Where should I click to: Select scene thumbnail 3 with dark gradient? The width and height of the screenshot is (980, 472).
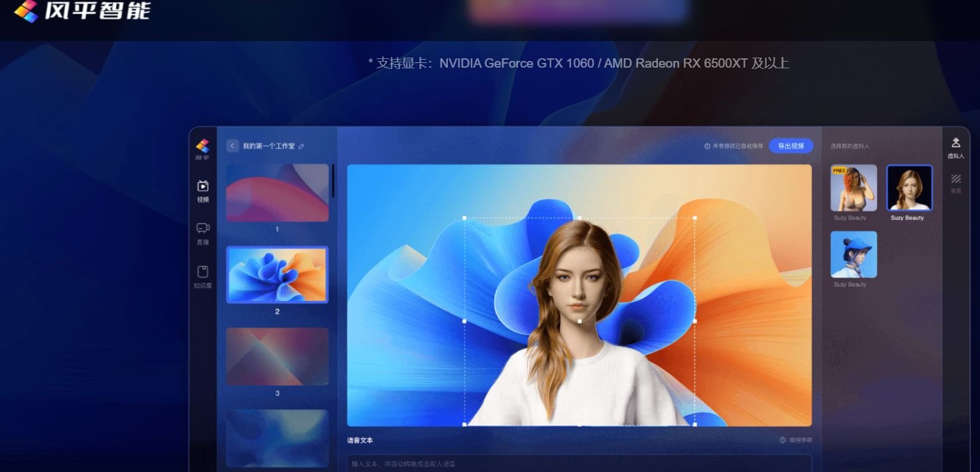[277, 357]
